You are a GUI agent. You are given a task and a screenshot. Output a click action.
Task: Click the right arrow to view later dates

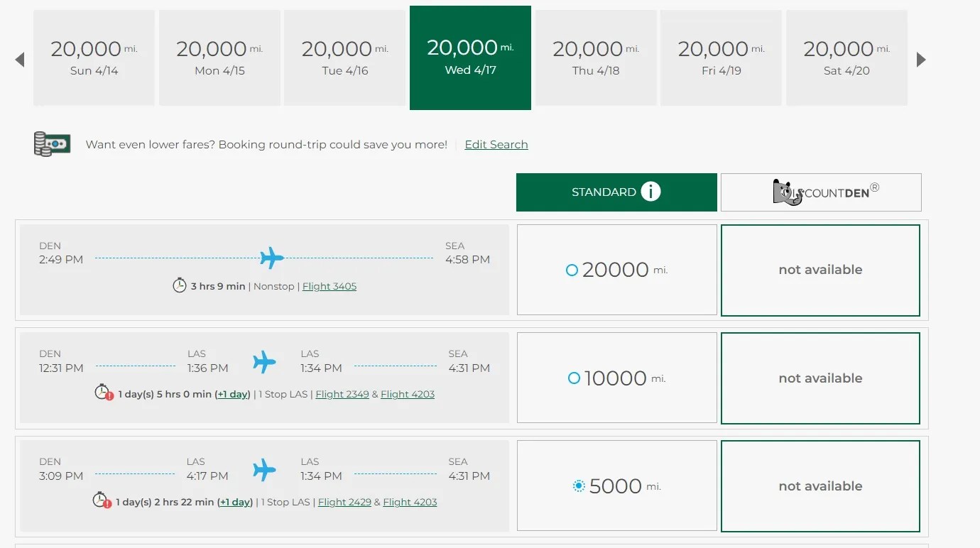(x=921, y=60)
